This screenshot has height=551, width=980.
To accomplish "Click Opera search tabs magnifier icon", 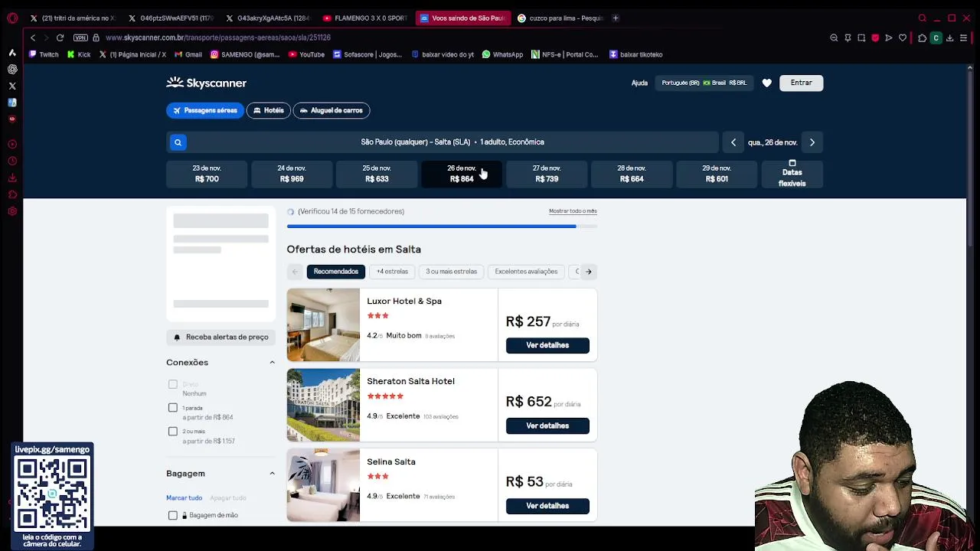I will coord(922,18).
